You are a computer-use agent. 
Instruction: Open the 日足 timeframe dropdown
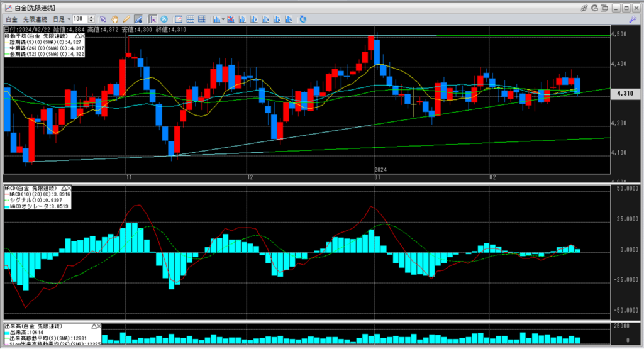[x=62, y=19]
